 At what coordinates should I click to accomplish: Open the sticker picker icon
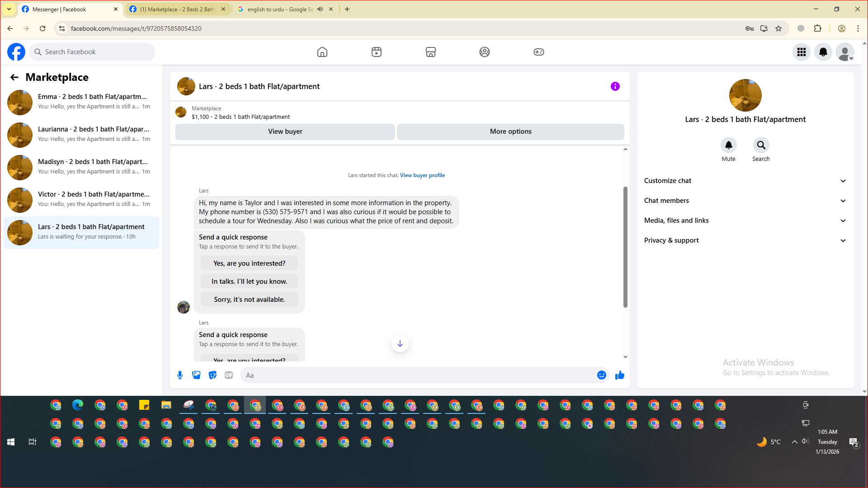212,375
